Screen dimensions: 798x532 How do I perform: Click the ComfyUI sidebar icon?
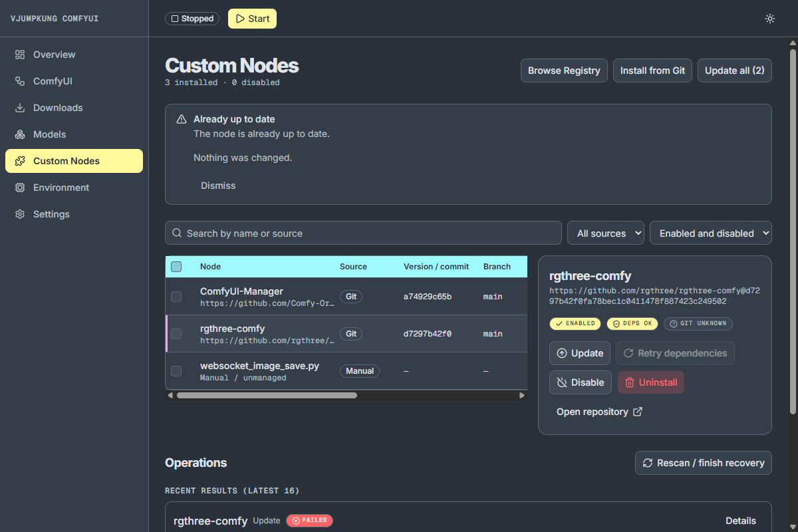tap(20, 81)
